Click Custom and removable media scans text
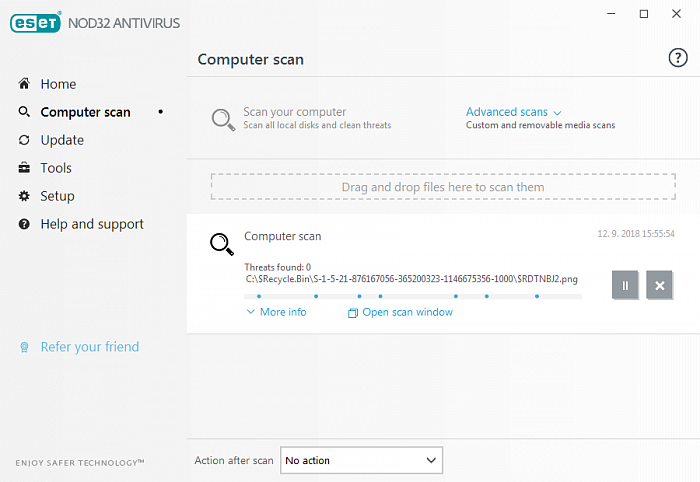Image resolution: width=700 pixels, height=482 pixels. (540, 125)
